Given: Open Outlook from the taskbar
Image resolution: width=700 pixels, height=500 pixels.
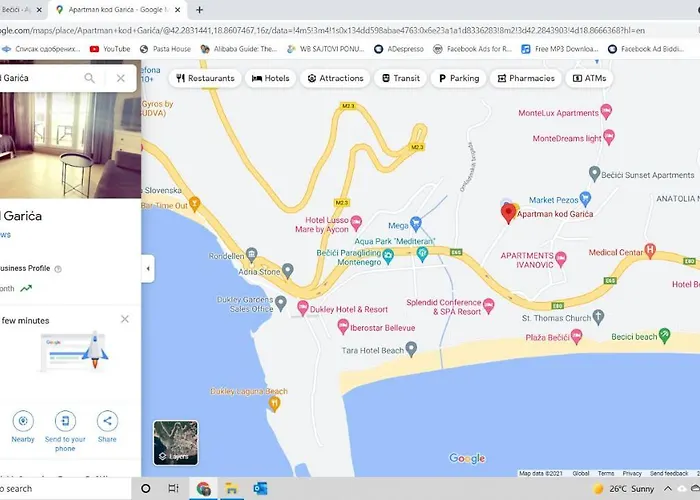Looking at the screenshot, I should click(x=260, y=489).
